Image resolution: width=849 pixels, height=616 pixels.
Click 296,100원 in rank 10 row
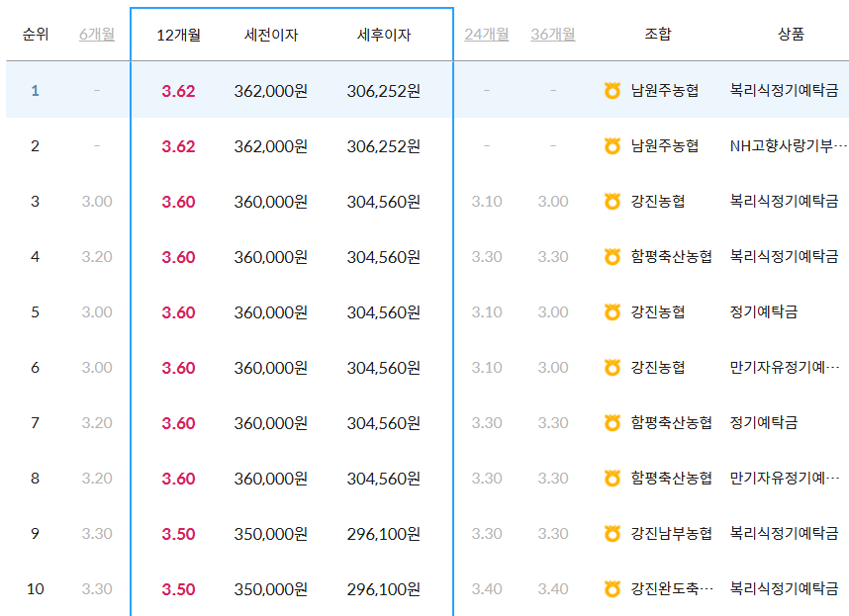(x=383, y=589)
